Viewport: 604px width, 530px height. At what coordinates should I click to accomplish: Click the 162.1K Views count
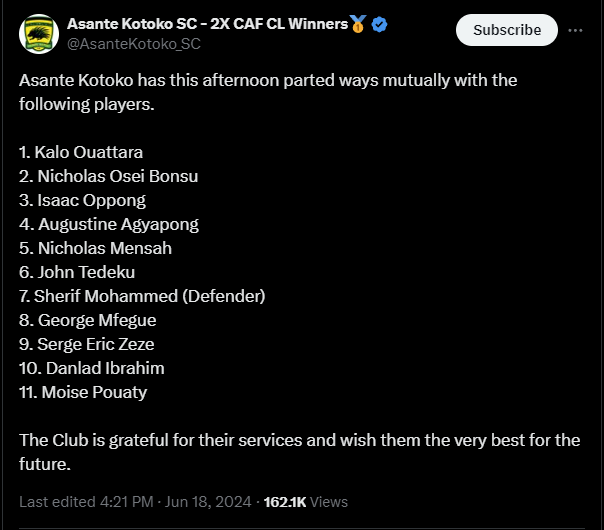click(x=305, y=501)
